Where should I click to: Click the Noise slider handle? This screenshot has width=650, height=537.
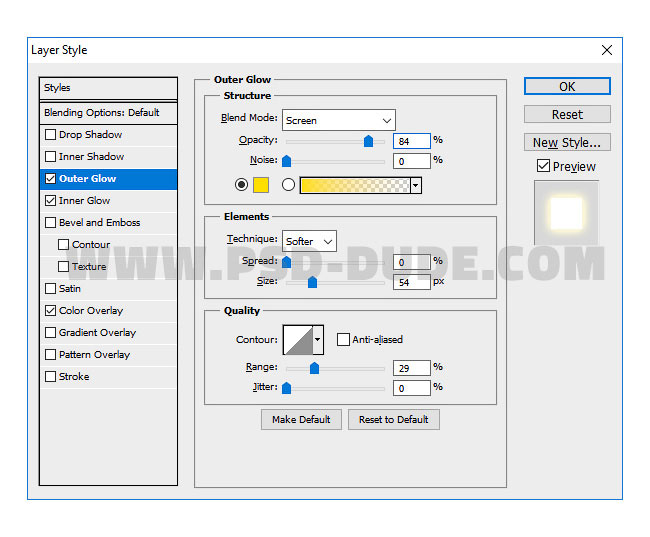pos(286,161)
